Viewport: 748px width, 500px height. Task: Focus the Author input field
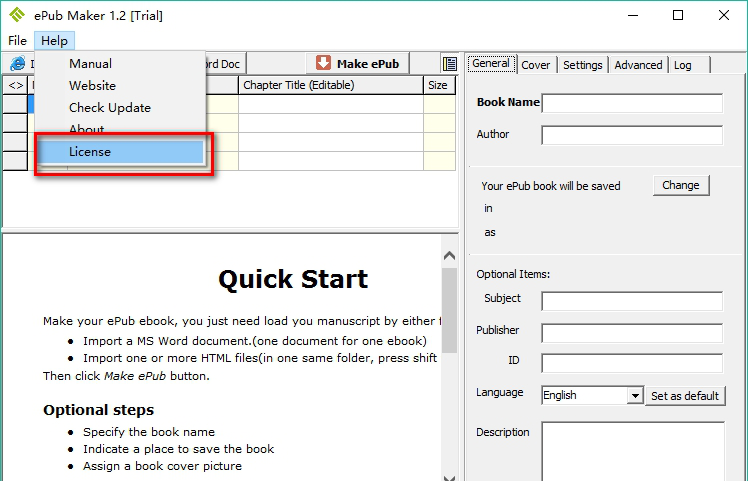[x=632, y=135]
